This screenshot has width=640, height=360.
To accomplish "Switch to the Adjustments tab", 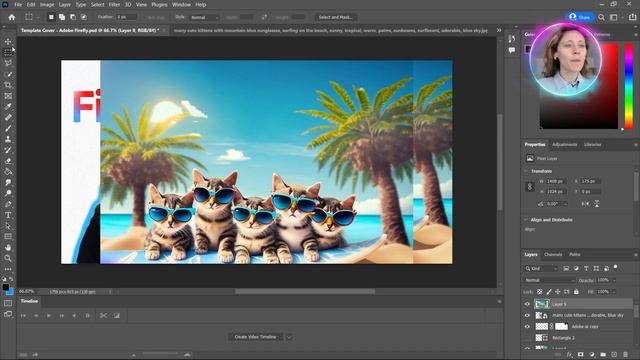I will click(x=564, y=144).
